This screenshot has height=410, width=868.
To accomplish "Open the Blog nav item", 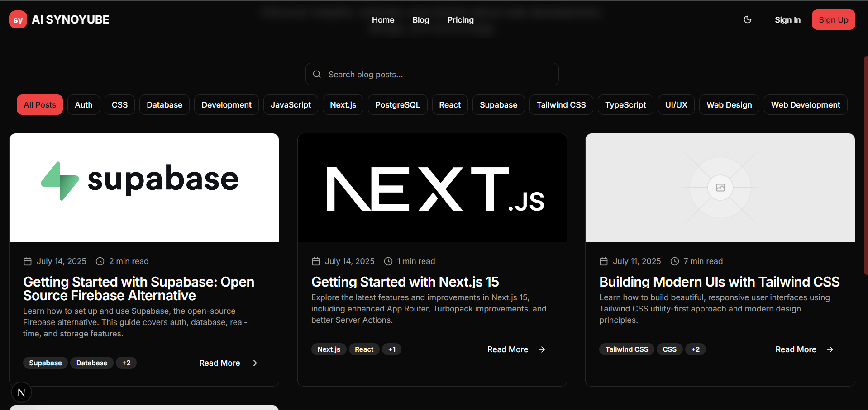I will coord(420,20).
